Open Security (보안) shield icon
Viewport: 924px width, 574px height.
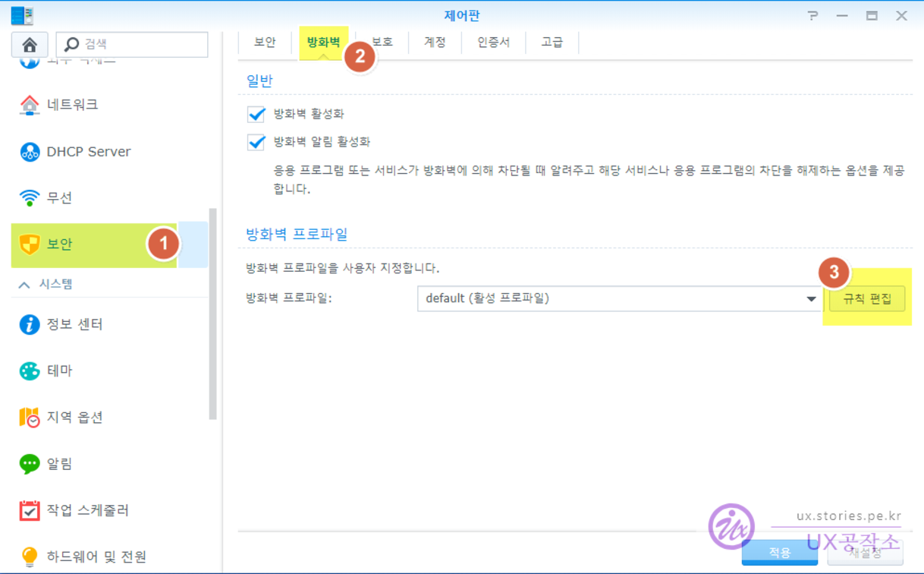tap(30, 244)
